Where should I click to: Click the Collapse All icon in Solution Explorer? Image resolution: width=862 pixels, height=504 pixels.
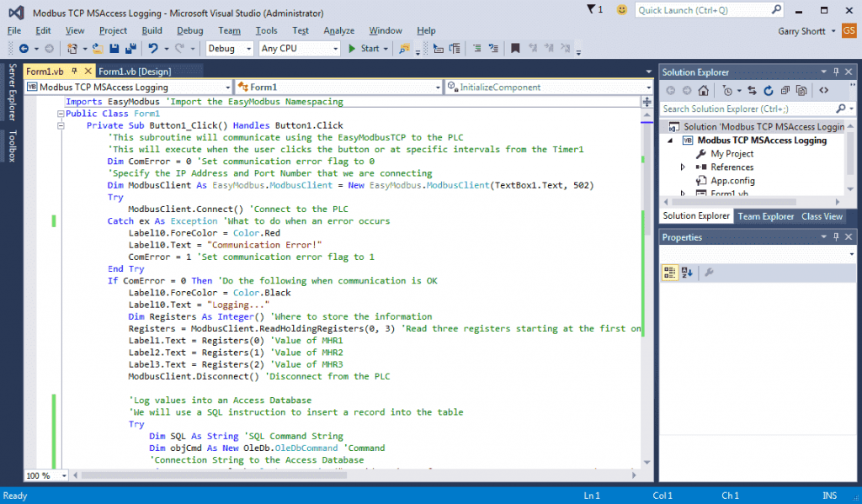[x=785, y=90]
